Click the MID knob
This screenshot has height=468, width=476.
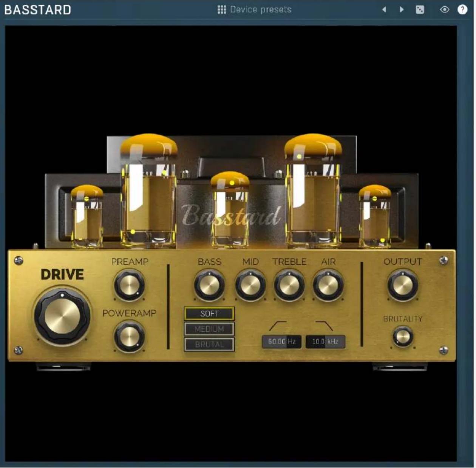[250, 285]
